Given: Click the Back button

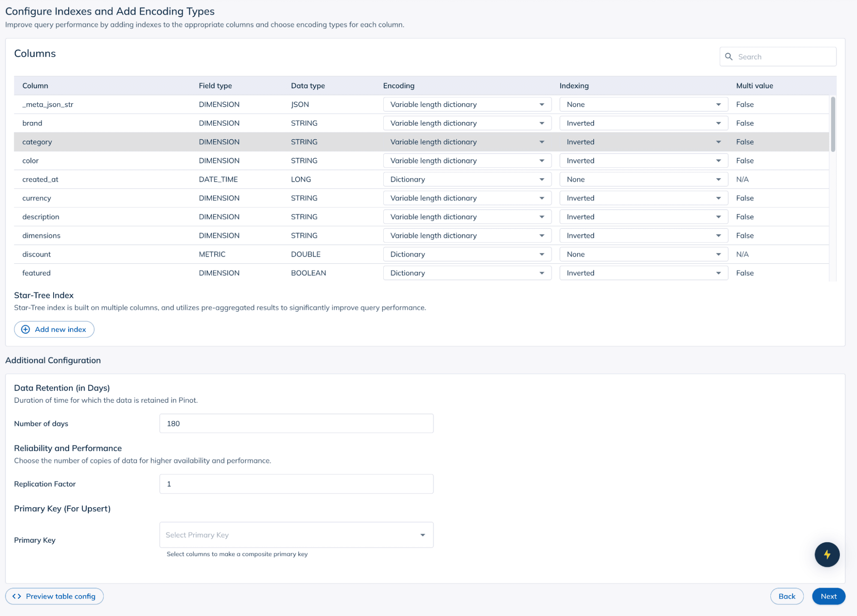Looking at the screenshot, I should [x=787, y=596].
